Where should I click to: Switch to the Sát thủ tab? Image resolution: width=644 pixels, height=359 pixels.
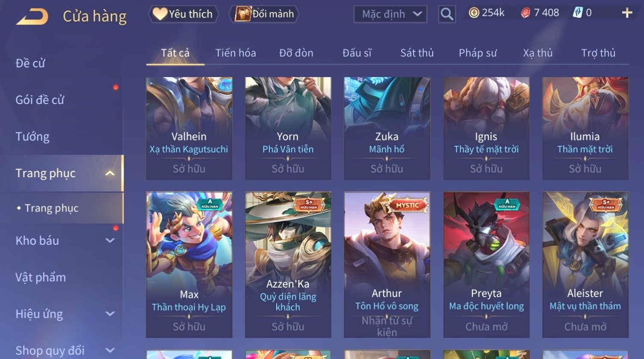[417, 53]
